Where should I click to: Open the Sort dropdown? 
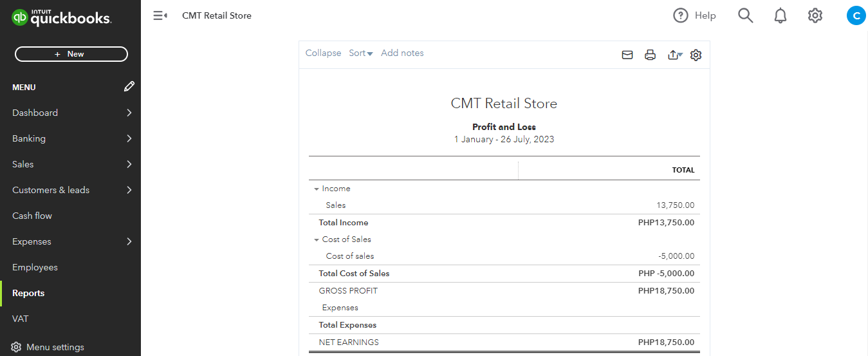[x=361, y=53]
